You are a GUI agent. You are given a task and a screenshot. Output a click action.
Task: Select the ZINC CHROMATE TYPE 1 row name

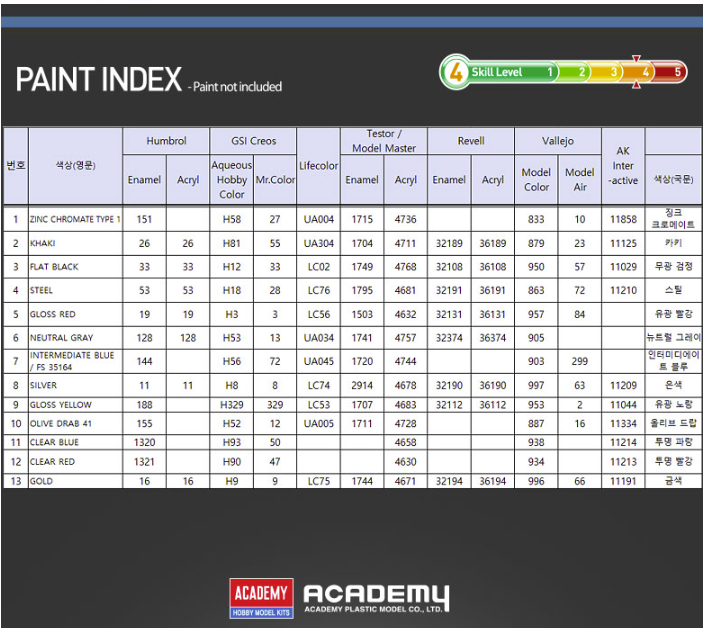click(75, 219)
